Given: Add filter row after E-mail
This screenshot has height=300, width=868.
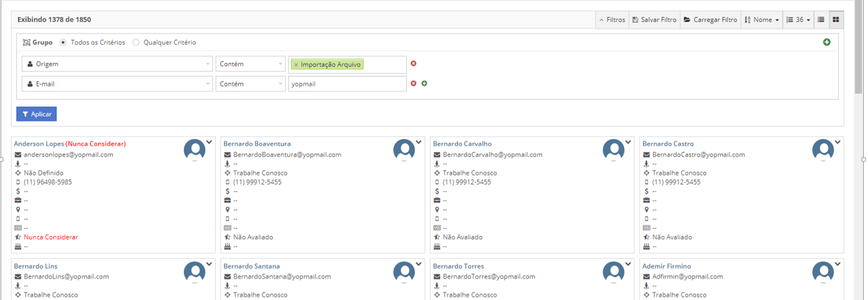Looking at the screenshot, I should (424, 83).
